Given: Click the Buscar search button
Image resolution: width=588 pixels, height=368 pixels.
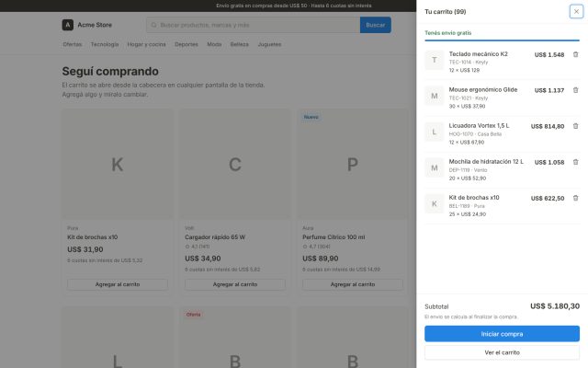Looking at the screenshot, I should pyautogui.click(x=376, y=25).
